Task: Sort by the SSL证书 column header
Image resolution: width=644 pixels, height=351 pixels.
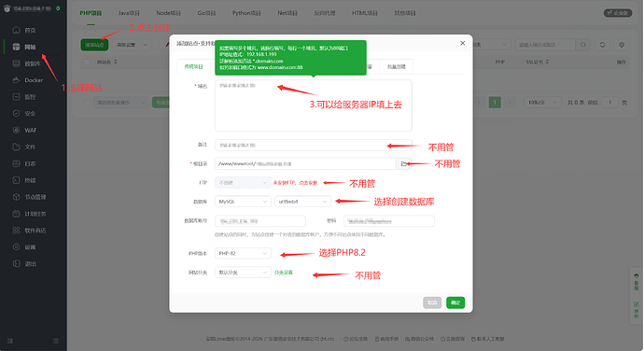Action: (538, 62)
